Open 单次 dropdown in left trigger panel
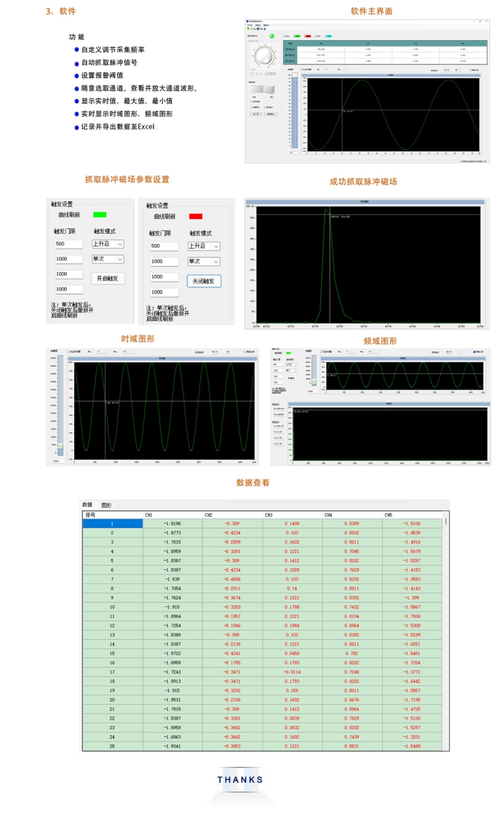Image resolution: width=504 pixels, height=818 pixels. click(107, 259)
